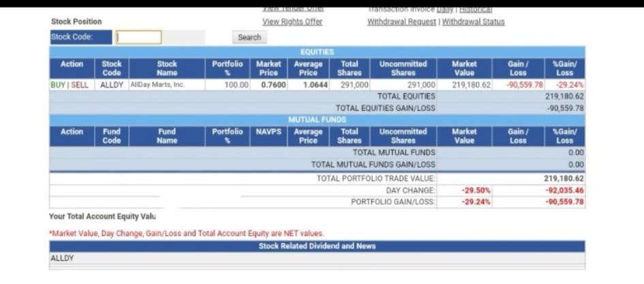644x284 pixels.
Task: Click the EQUITIES section header bar
Action: coord(317,52)
